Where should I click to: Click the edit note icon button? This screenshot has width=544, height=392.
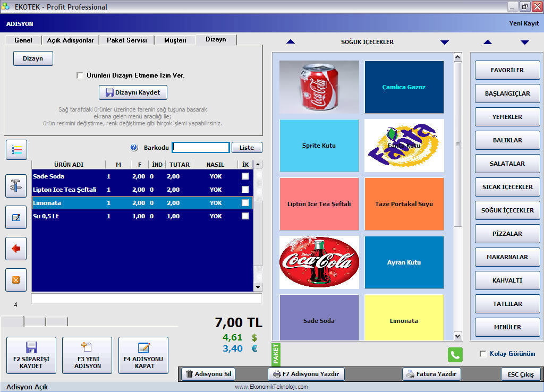point(16,217)
